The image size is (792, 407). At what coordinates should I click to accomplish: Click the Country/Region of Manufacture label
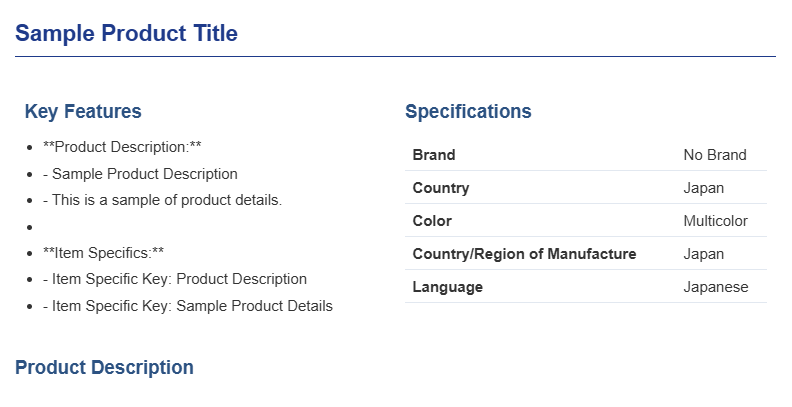click(524, 254)
